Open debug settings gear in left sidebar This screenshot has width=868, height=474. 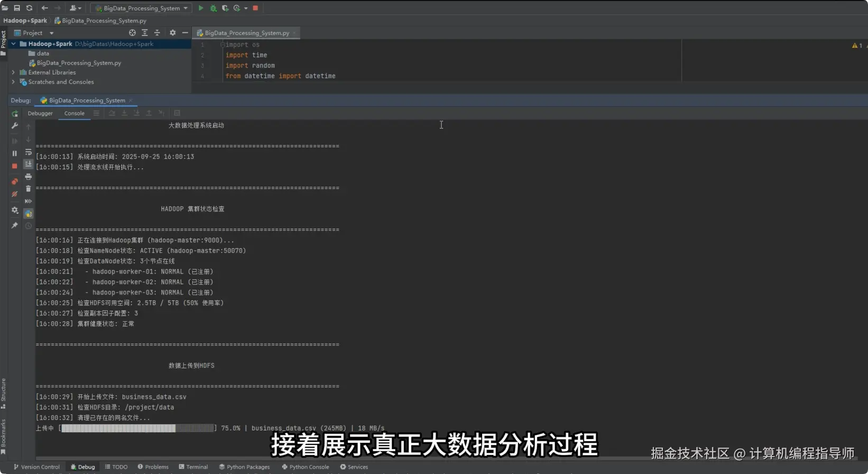[15, 210]
